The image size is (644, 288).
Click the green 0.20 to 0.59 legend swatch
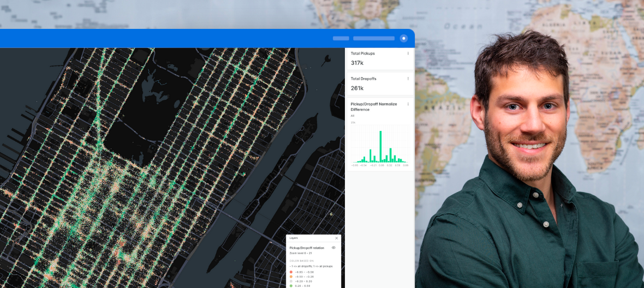tap(291, 286)
